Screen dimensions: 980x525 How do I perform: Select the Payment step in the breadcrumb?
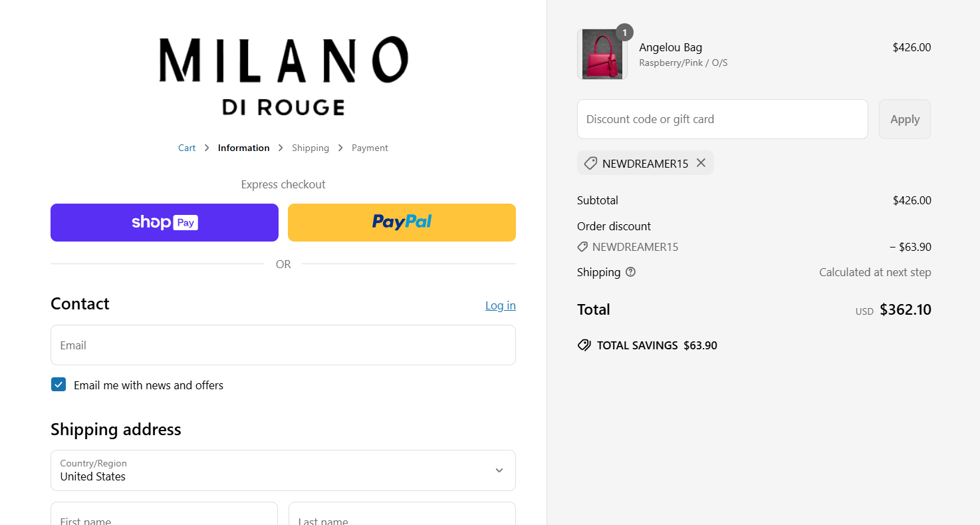(x=370, y=148)
